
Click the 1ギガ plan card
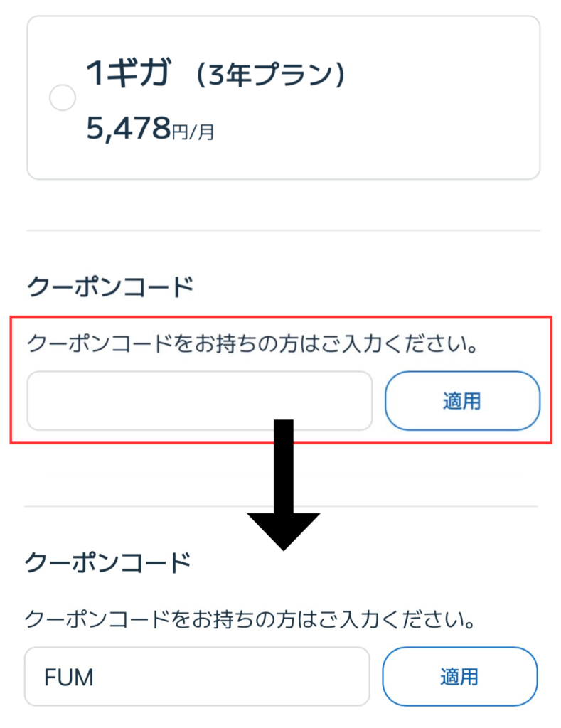coord(284,96)
